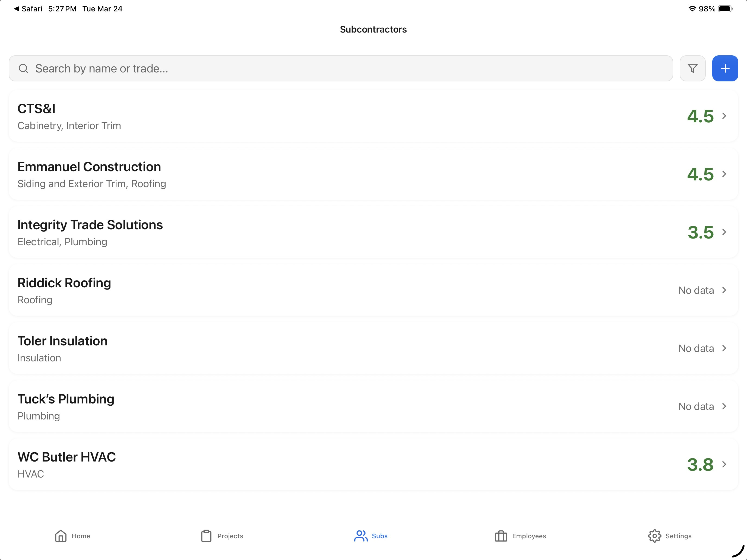Select Tuck's Plumbing name
This screenshot has width=747, height=560.
coord(66,399)
